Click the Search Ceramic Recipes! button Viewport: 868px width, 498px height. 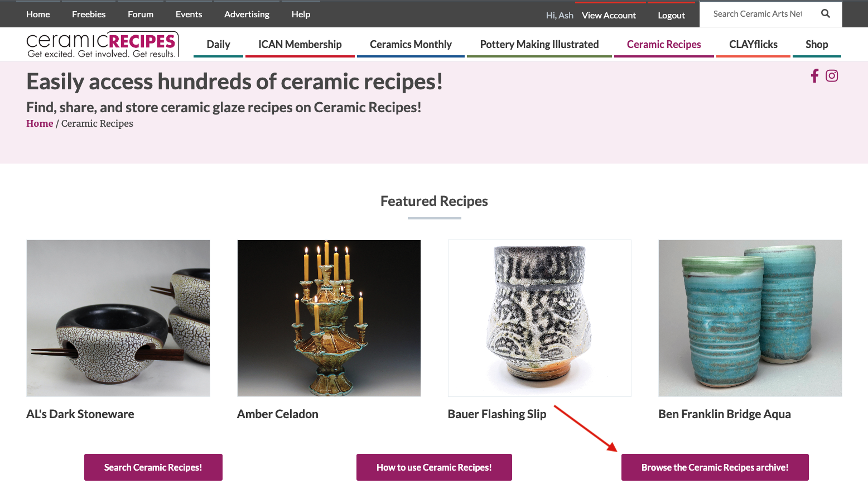pyautogui.click(x=153, y=467)
